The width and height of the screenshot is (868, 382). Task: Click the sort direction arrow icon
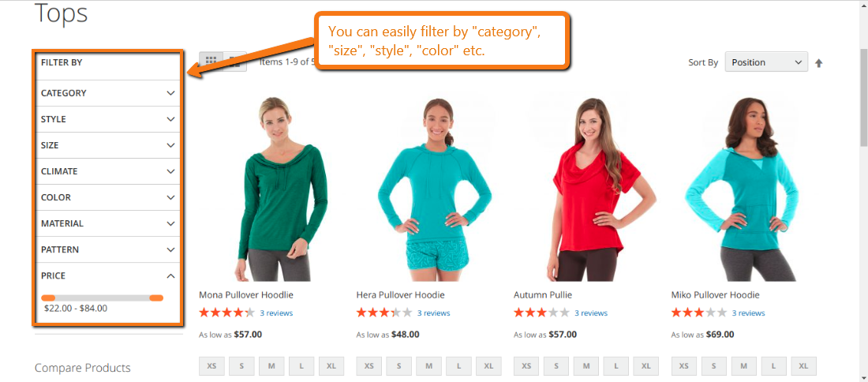[x=819, y=63]
